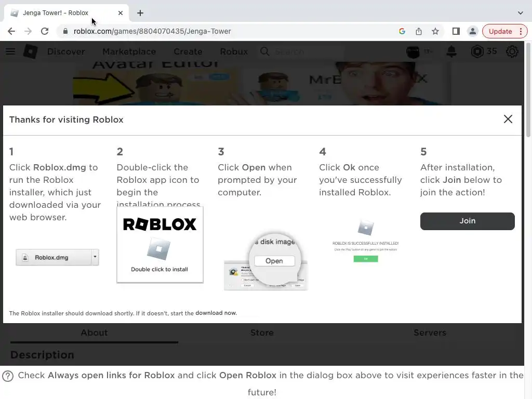Click the Google icon in the address bar
Viewport: 532px width, 399px height.
(x=402, y=31)
